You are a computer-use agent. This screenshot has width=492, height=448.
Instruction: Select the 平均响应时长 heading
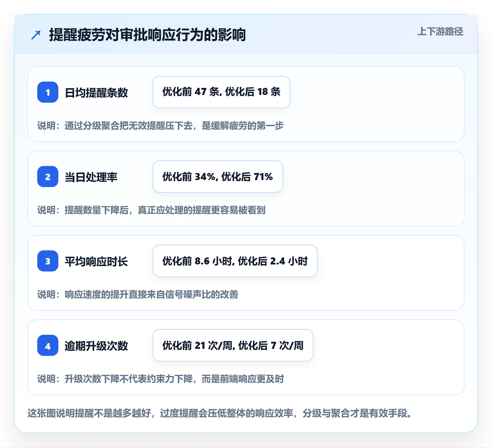(x=96, y=261)
